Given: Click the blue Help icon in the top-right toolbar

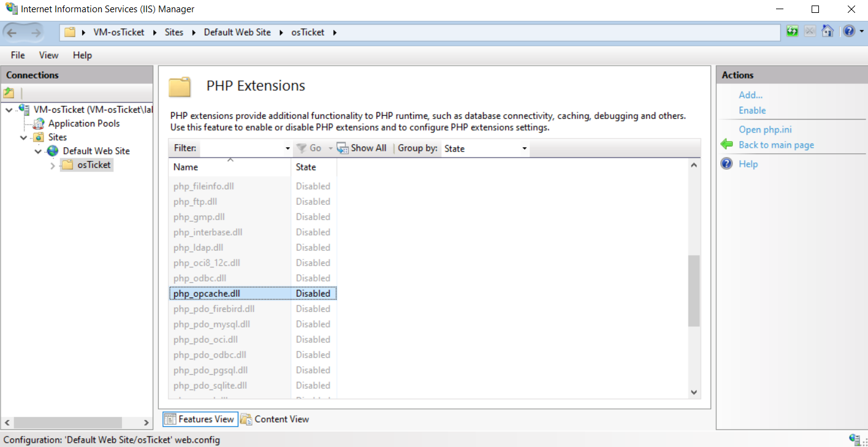Looking at the screenshot, I should tap(848, 31).
